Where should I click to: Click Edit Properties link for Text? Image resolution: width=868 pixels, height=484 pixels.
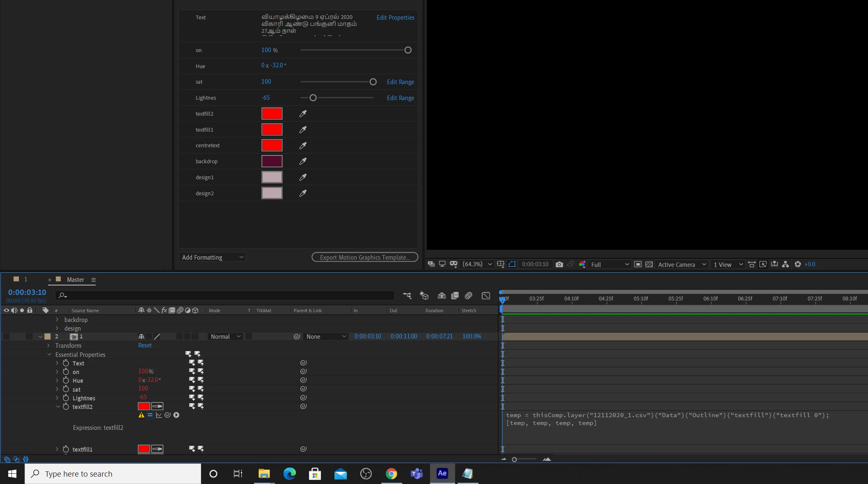pos(395,18)
